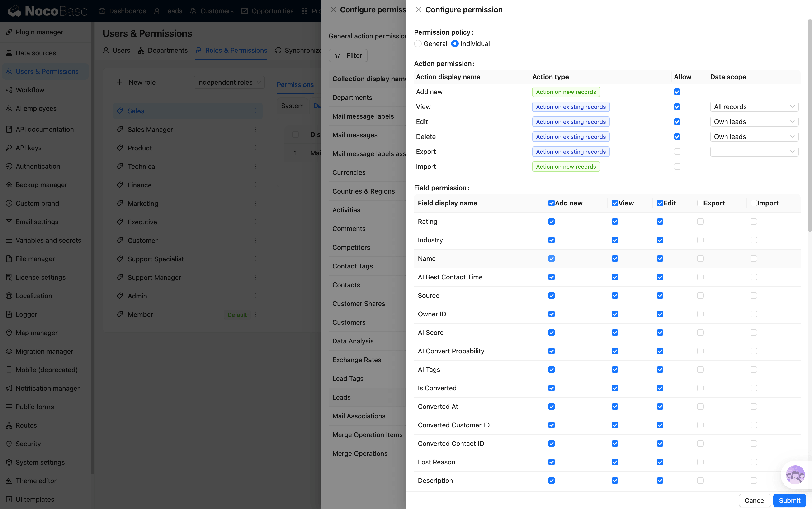Screen dimensions: 812x509
Task: Toggle the Import column header checkbox
Action: point(753,203)
